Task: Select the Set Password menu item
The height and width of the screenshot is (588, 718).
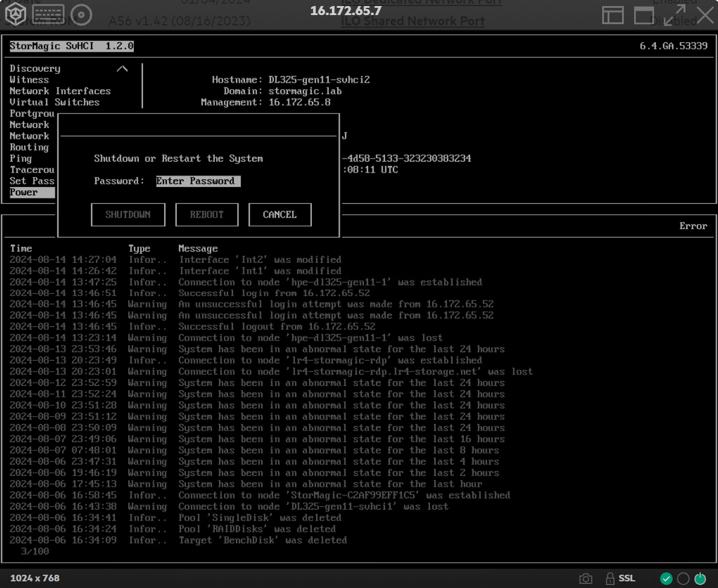Action: point(32,181)
